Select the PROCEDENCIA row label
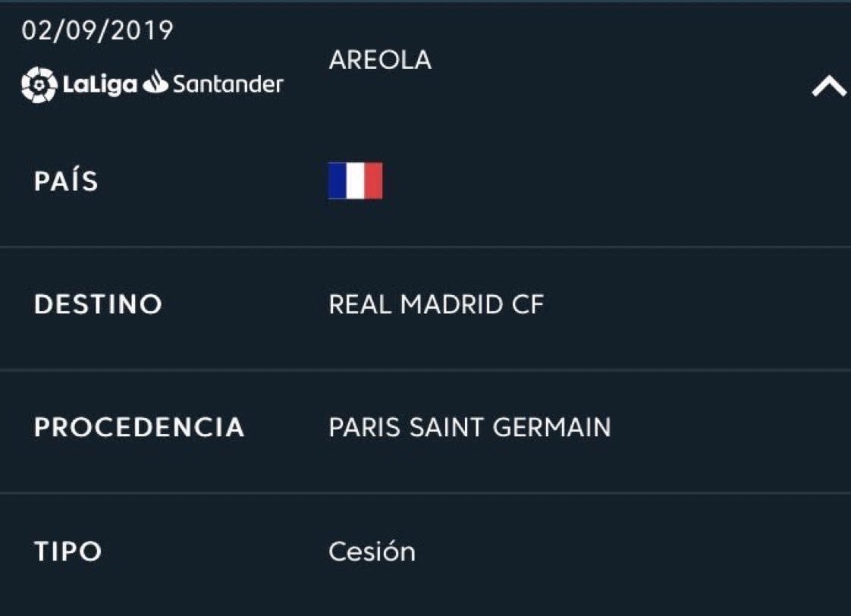This screenshot has width=851, height=616. 139,427
